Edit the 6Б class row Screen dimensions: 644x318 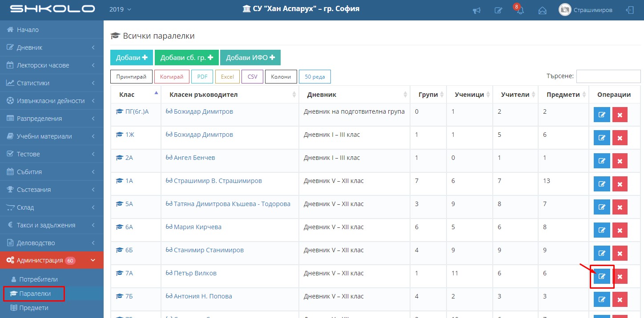coord(602,253)
